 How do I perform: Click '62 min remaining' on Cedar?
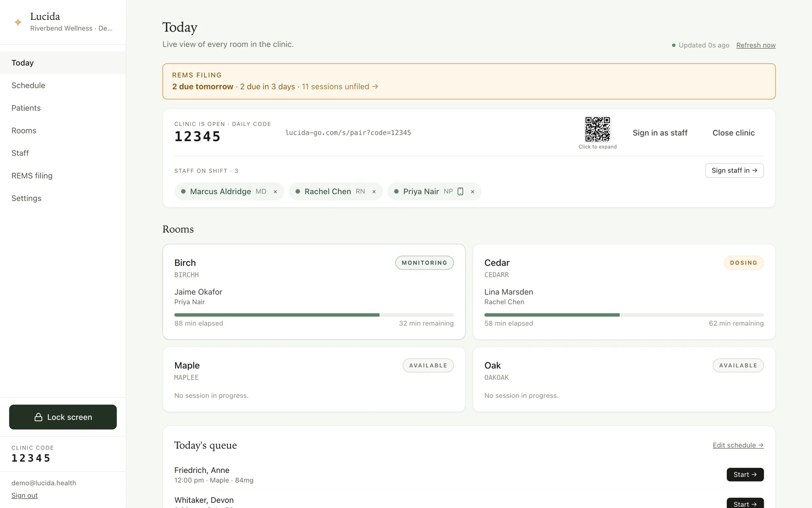click(736, 323)
